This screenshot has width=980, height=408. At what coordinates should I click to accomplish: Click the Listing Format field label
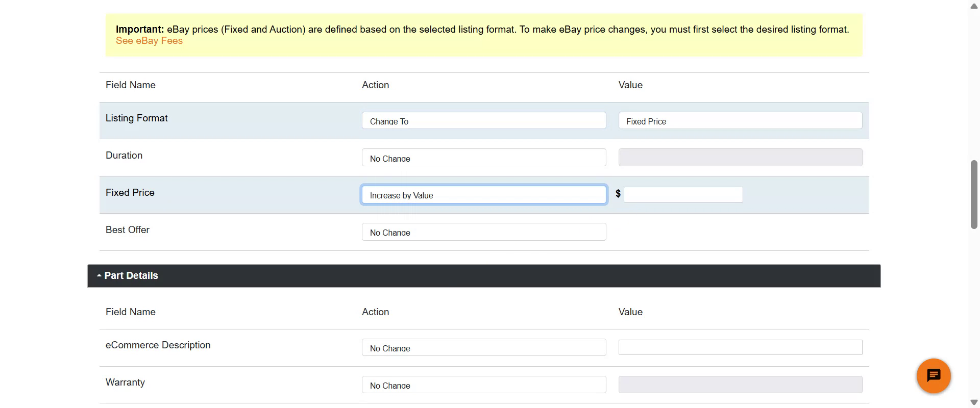(x=136, y=118)
